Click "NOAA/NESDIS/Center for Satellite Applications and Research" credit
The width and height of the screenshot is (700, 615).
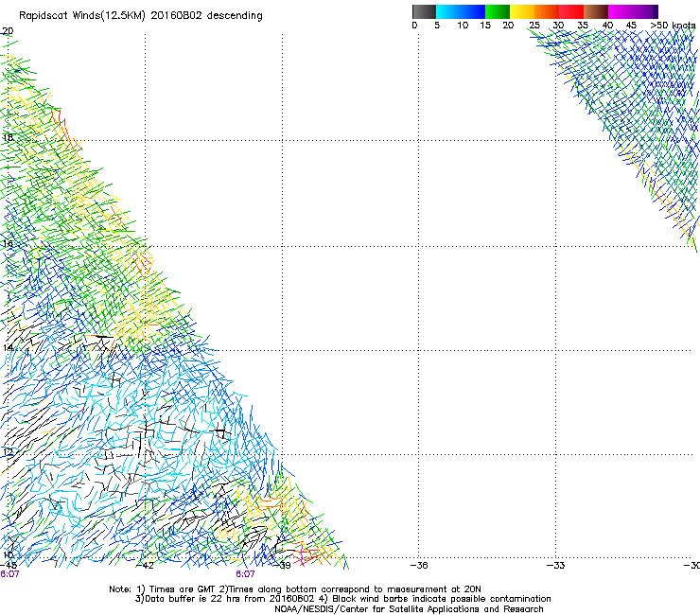pos(409,609)
